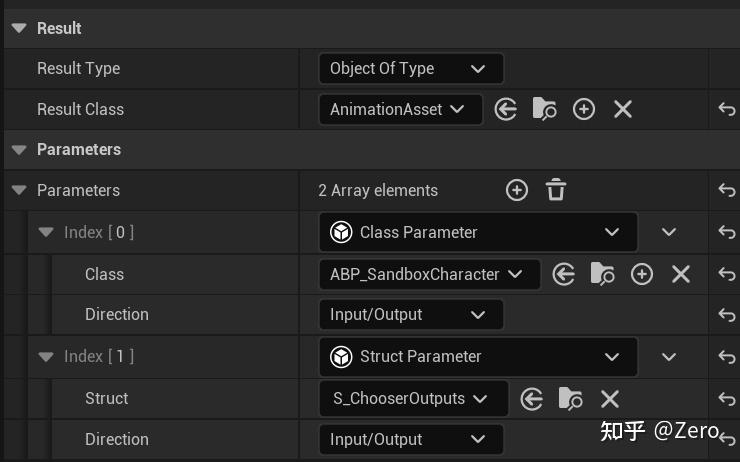Screen dimensions: 740x462
Task: Browse to ABP_SandboxCharacter class asset
Action: 603,274
